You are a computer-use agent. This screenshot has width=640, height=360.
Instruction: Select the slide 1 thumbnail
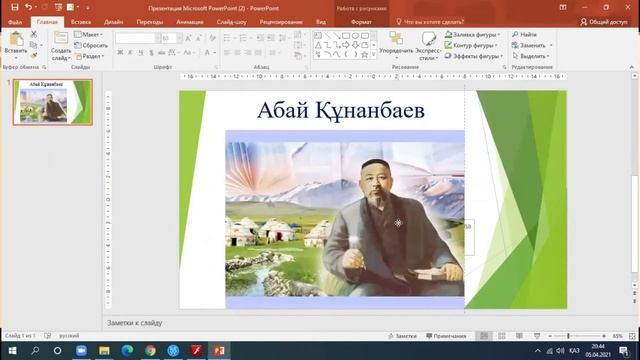(53, 102)
